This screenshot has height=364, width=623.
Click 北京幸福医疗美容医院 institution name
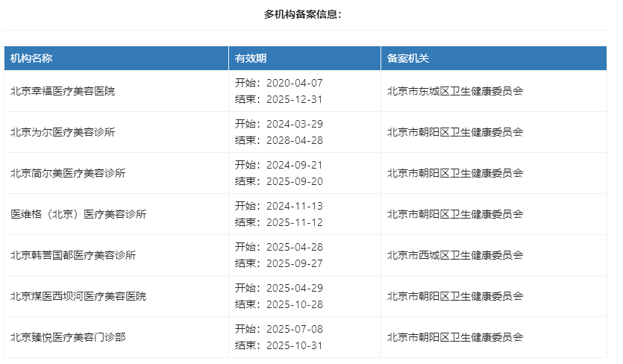click(x=63, y=91)
